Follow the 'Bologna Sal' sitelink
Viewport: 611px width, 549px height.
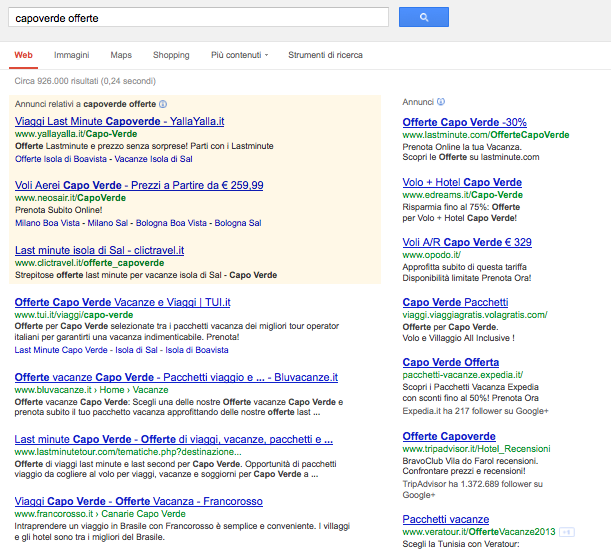pos(238,223)
